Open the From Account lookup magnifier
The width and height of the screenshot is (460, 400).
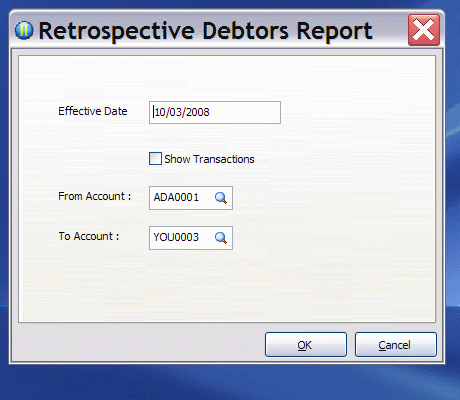[221, 198]
